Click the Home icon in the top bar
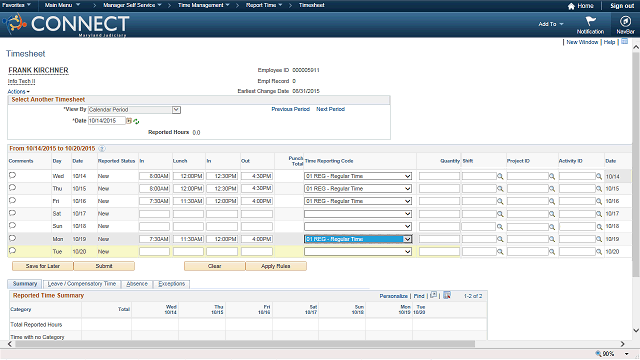The width and height of the screenshot is (640, 360). 571,6
